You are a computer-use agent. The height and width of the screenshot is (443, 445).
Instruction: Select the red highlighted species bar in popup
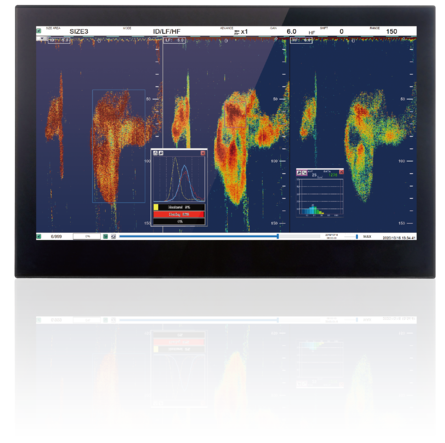[179, 214]
